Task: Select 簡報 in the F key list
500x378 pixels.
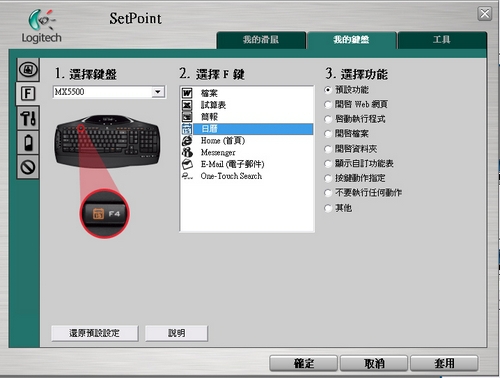Action: [209, 117]
